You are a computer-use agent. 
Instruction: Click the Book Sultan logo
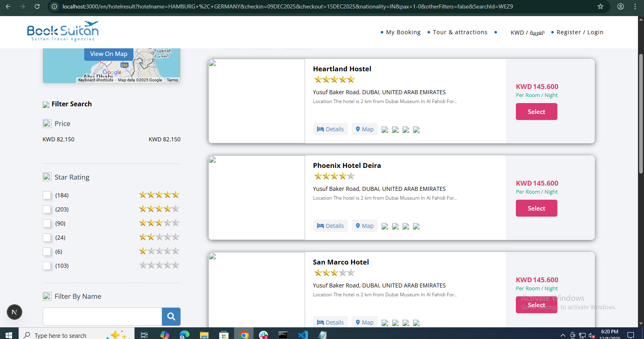(63, 31)
